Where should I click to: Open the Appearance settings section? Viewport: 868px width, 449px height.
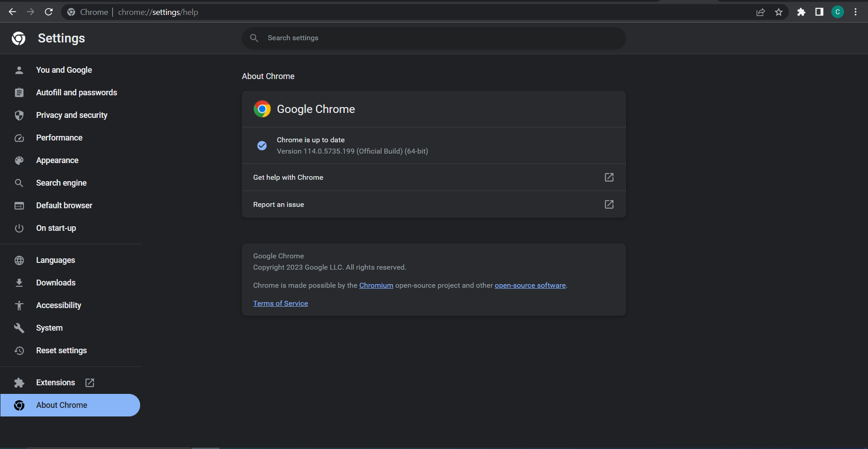57,160
